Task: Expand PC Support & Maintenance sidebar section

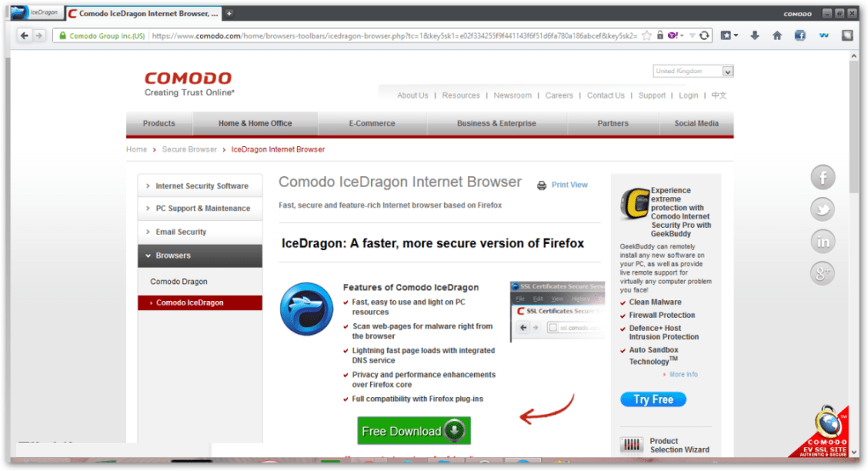Action: click(x=200, y=208)
